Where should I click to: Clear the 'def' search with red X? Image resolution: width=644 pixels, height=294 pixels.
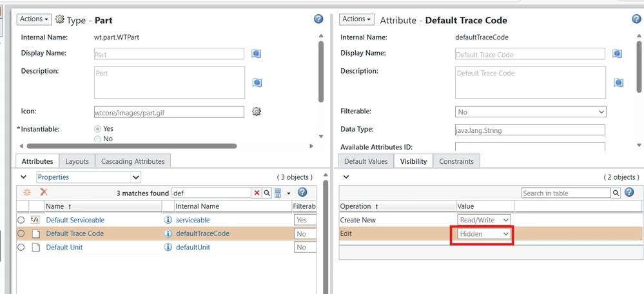(x=257, y=193)
